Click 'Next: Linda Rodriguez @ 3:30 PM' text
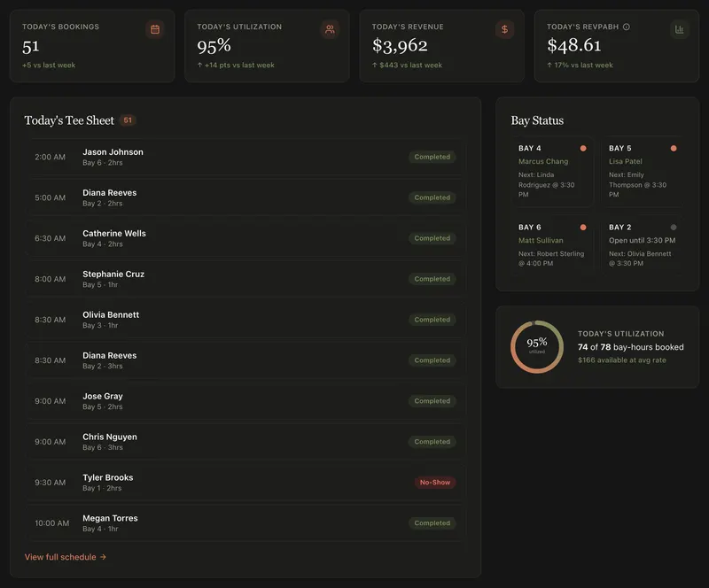This screenshot has width=709, height=588. (x=546, y=184)
